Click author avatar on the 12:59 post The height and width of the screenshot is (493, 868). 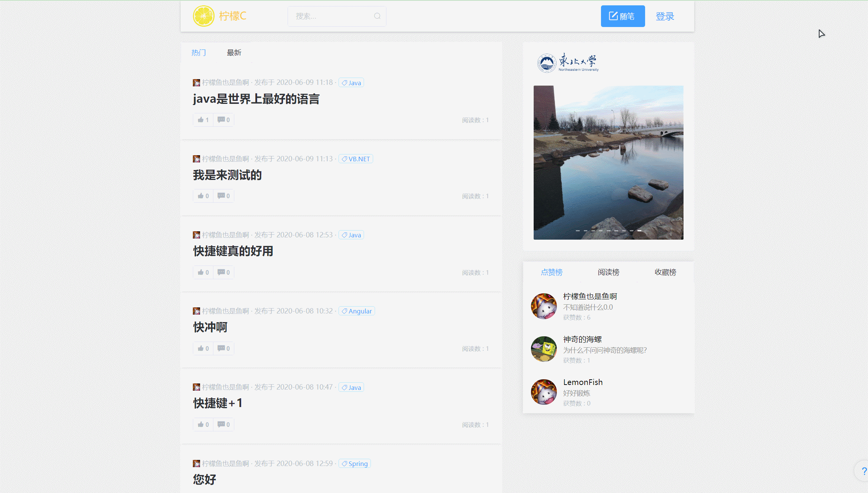coord(196,463)
